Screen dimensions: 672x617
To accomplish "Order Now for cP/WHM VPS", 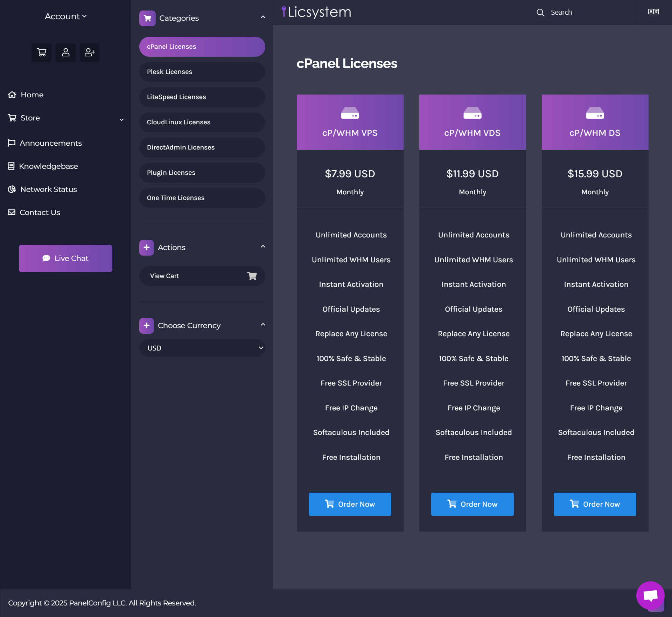I will pyautogui.click(x=350, y=504).
